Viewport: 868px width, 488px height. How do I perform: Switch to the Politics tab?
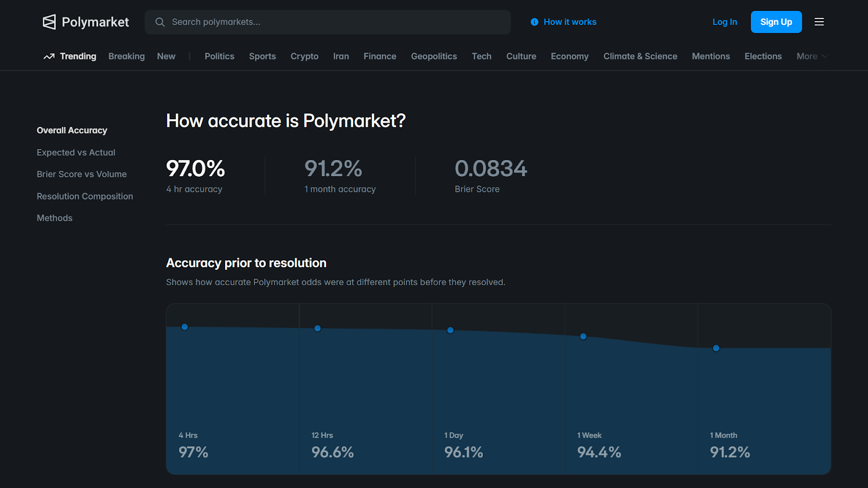click(x=219, y=56)
